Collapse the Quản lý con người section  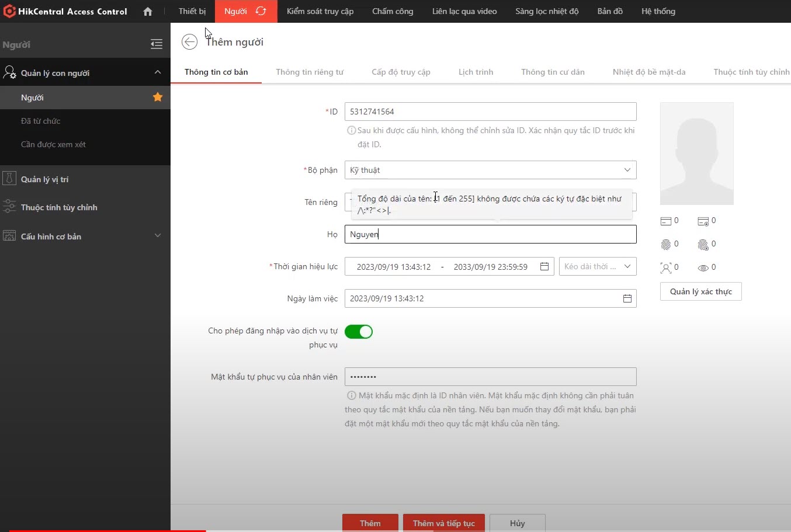157,72
